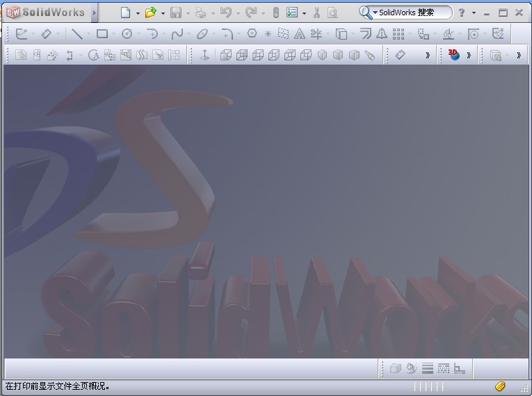Open the New document dropdown arrow

[138, 14]
